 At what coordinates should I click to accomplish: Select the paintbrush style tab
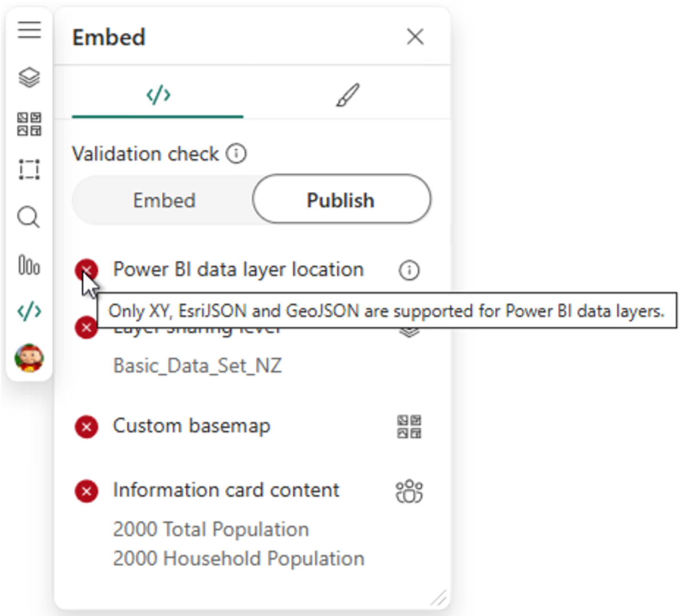[347, 95]
